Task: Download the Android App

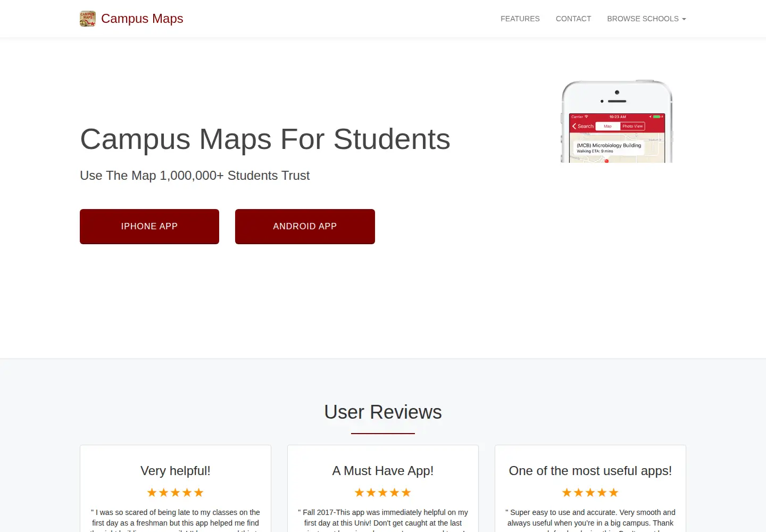Action: click(x=305, y=227)
